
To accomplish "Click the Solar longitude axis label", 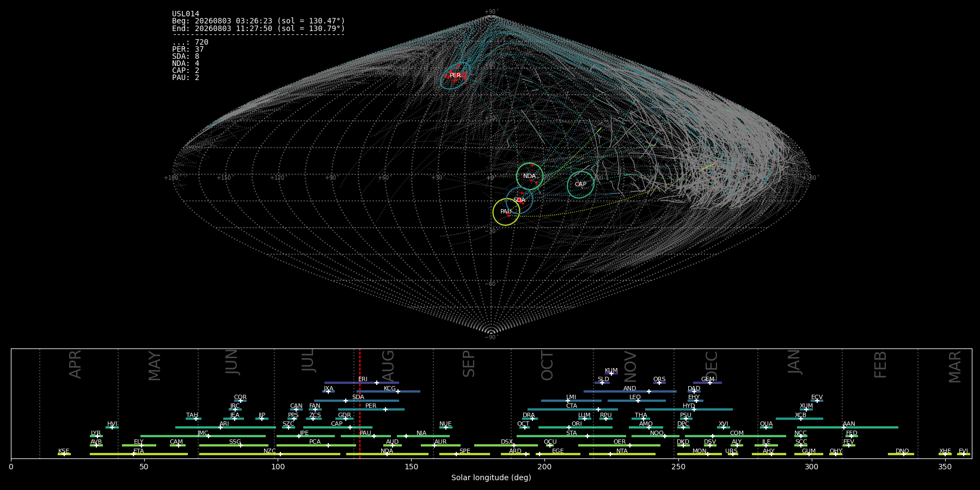I will pyautogui.click(x=491, y=477).
